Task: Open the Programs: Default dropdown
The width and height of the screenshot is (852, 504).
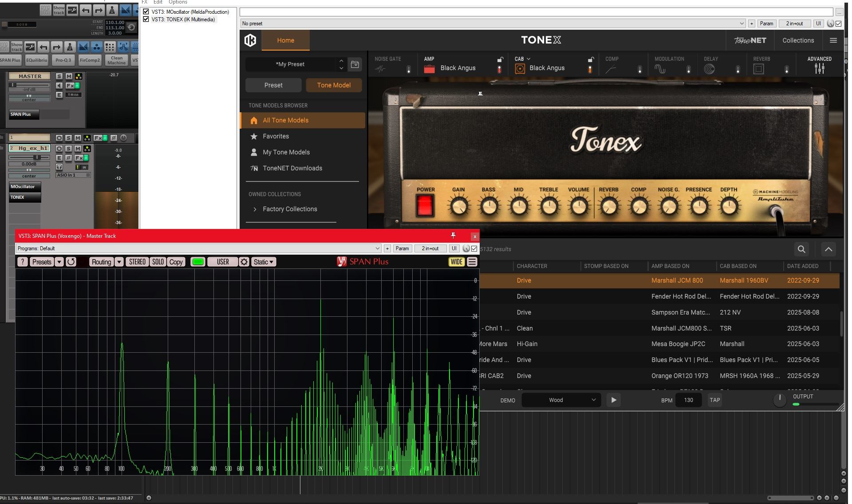Action: tap(198, 248)
